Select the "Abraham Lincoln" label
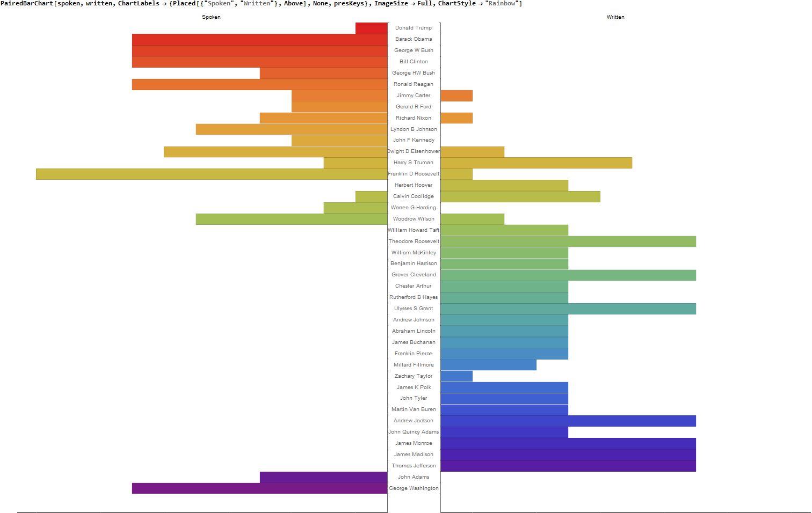The height and width of the screenshot is (513, 812). [x=414, y=331]
